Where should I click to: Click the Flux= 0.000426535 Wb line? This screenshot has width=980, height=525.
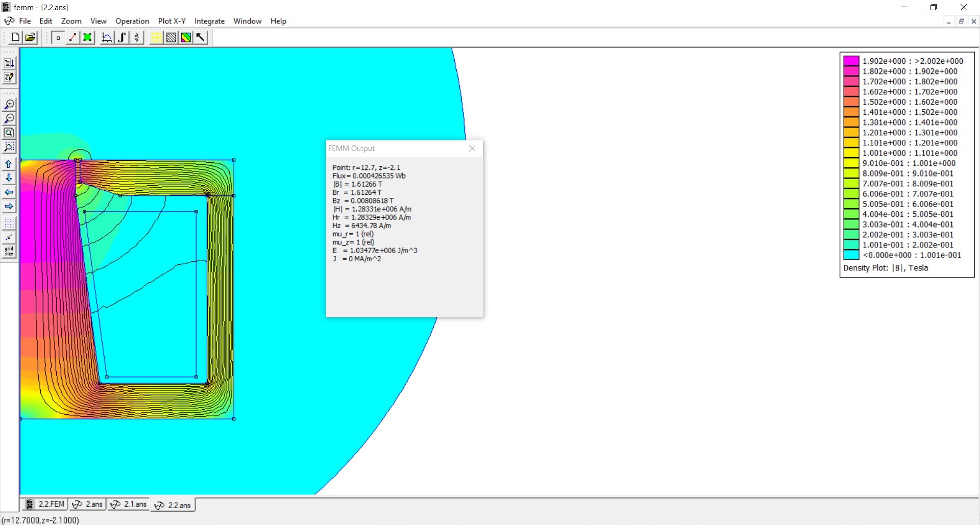pos(369,176)
